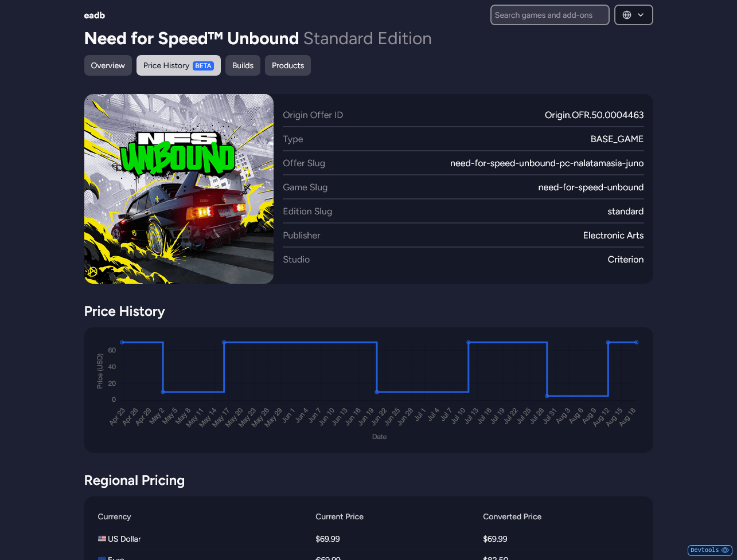This screenshot has height=560, width=737.
Task: Click the NFS Unbound cover art
Action: pos(179,189)
